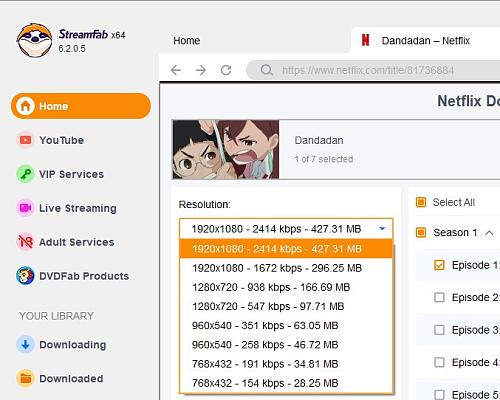Collapse the Resolution dropdown arrow

(x=382, y=229)
